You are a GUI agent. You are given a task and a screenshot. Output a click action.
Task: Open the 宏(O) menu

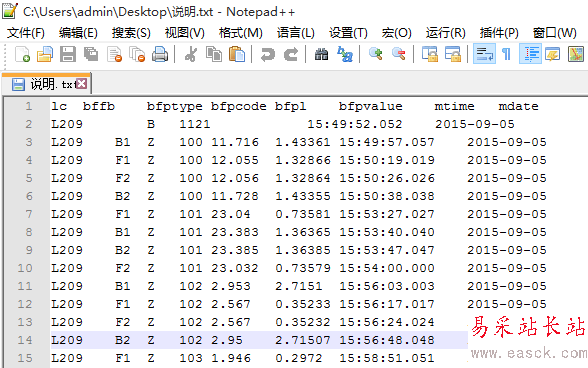click(396, 33)
